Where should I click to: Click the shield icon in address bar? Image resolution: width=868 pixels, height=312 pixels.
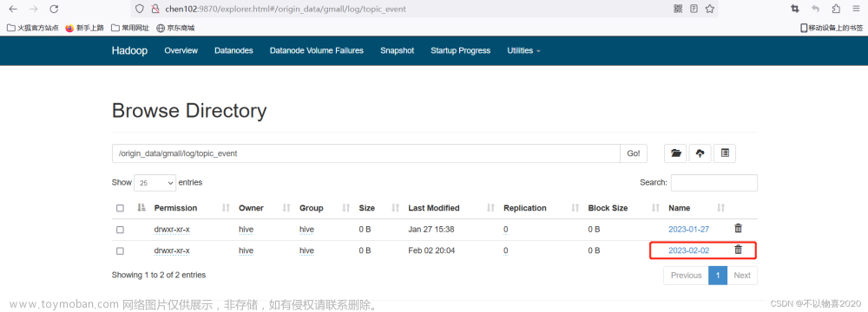[140, 9]
